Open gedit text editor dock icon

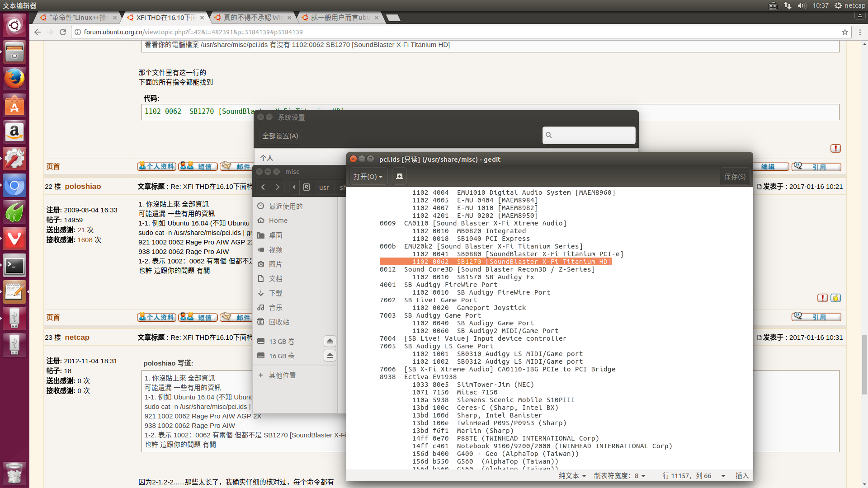(x=14, y=292)
